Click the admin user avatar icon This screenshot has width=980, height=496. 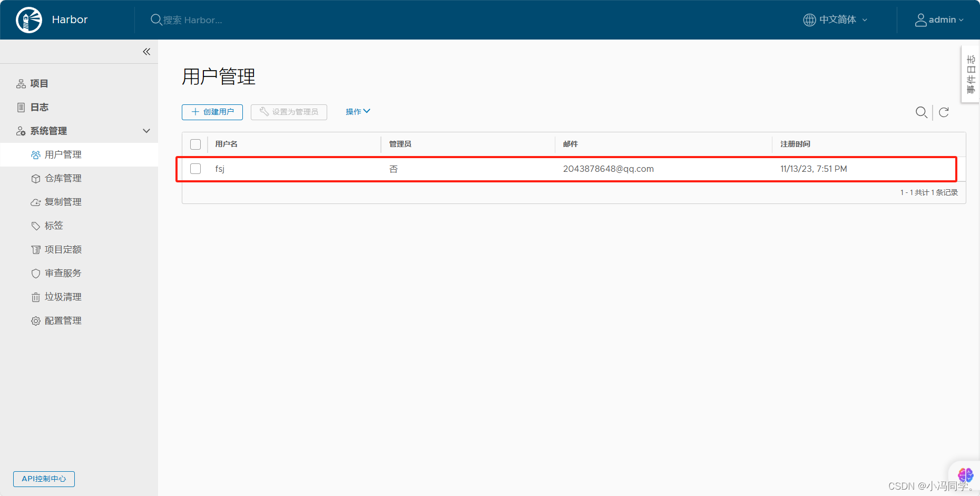coord(920,20)
